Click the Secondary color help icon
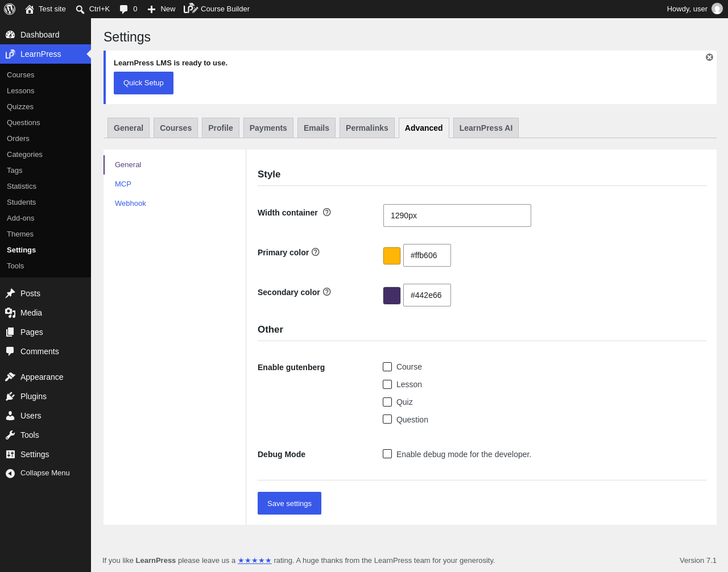 click(326, 292)
